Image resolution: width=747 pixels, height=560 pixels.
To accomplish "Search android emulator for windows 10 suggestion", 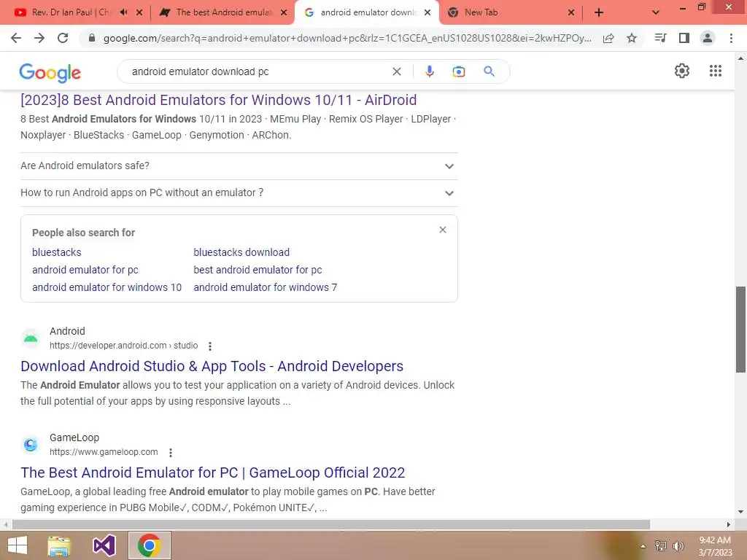I will click(x=107, y=287).
